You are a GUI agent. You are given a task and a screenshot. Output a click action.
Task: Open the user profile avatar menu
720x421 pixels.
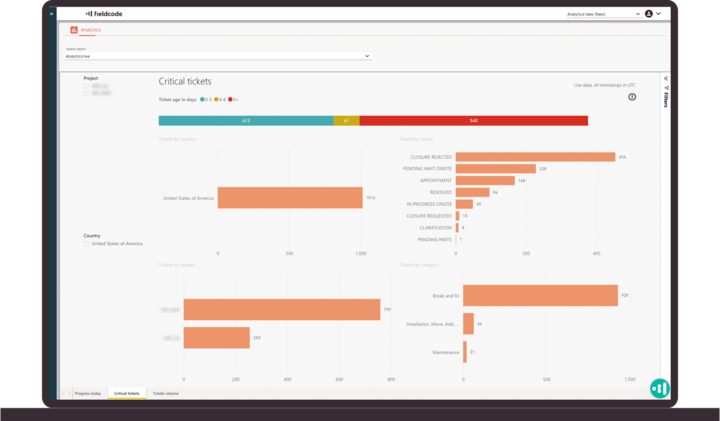(x=649, y=14)
